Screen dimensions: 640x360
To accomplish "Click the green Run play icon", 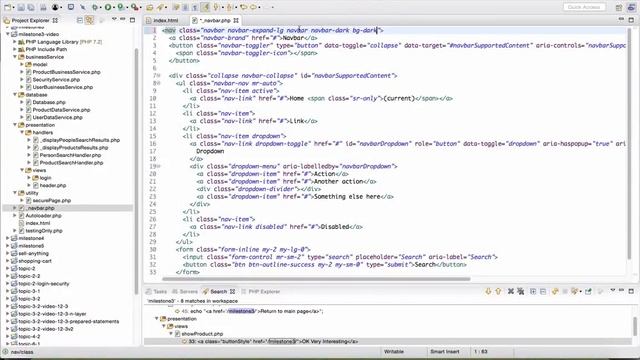I will 108,7.
